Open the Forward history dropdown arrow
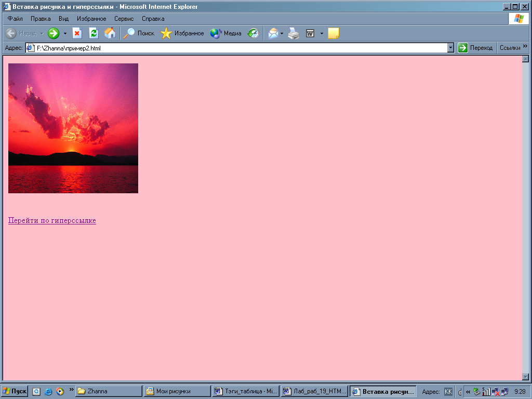Screen dimensions: 532x399 65,33
